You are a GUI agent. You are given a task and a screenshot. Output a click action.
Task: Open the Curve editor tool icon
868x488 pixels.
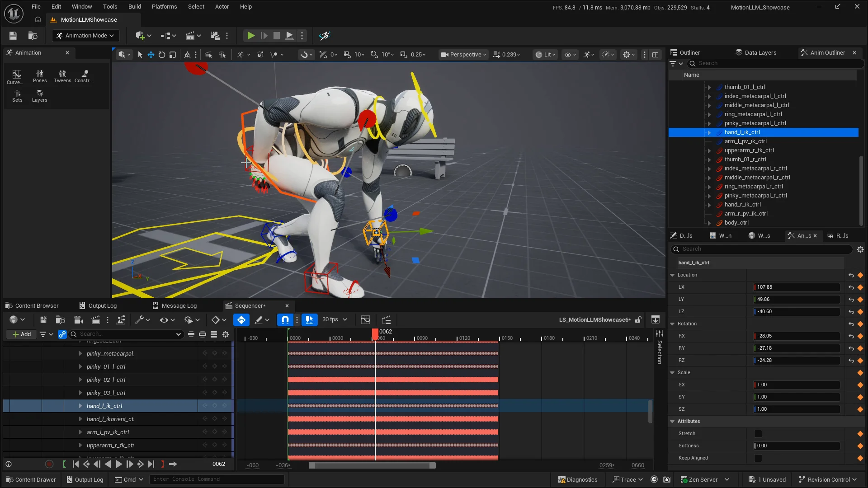click(17, 77)
